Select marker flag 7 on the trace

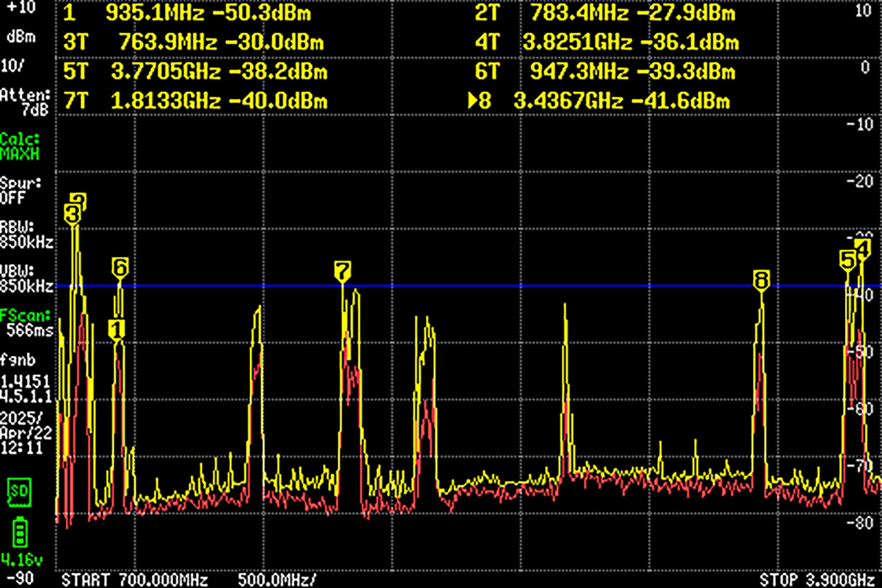coord(342,270)
